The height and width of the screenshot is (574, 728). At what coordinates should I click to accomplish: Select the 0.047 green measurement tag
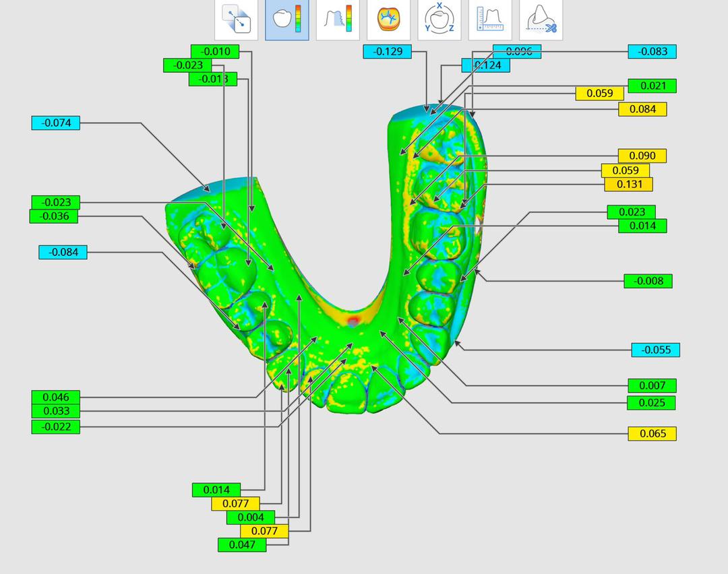[x=242, y=544]
